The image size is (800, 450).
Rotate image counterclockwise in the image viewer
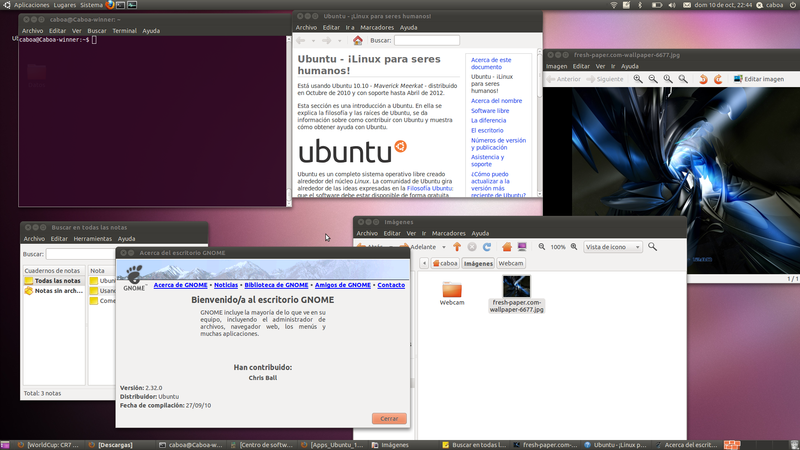coord(703,79)
